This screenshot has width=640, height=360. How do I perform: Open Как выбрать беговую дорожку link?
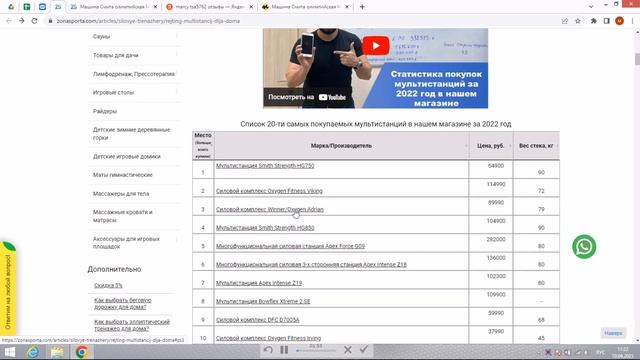point(122,303)
